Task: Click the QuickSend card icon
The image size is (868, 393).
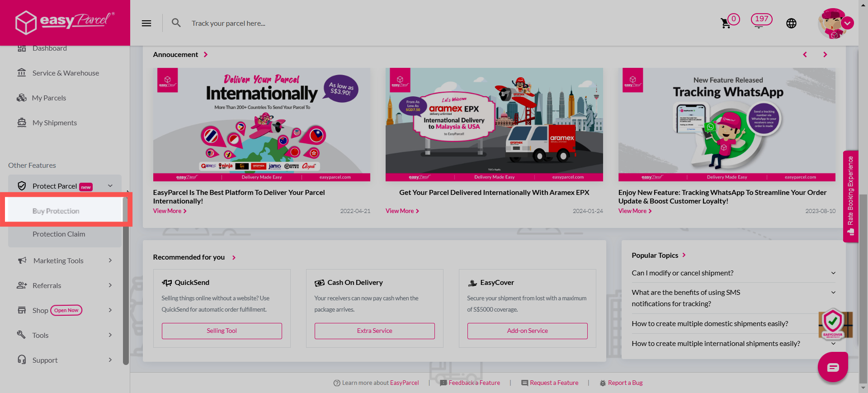Action: [x=167, y=283]
